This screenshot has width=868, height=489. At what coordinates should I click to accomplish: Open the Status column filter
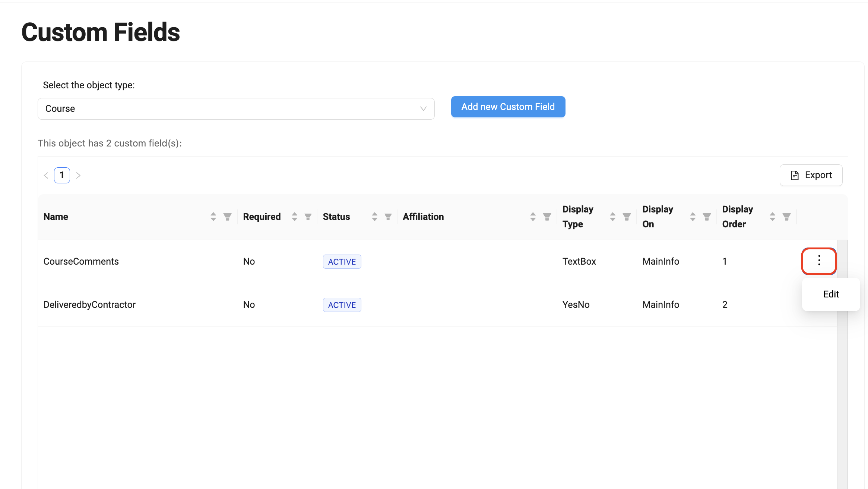tap(388, 217)
